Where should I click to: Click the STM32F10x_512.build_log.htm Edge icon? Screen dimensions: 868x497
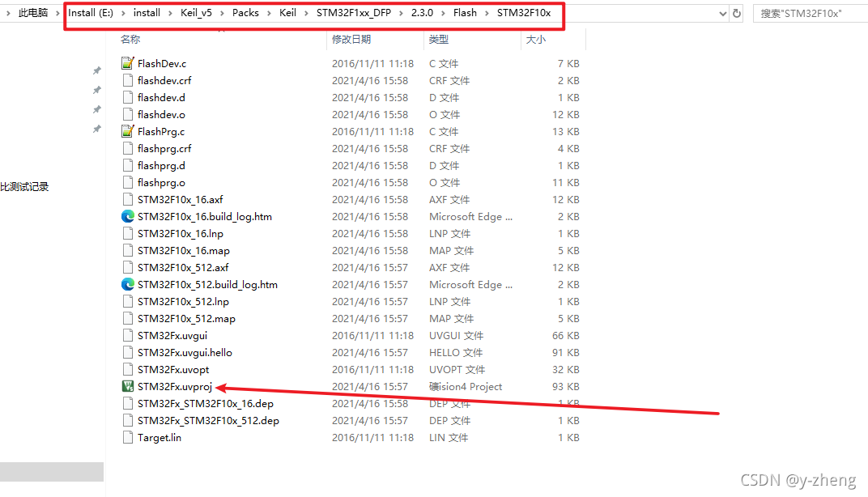click(128, 284)
